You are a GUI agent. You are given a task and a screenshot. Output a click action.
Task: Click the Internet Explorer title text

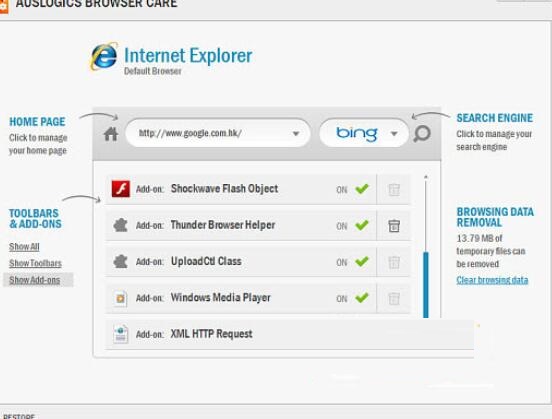point(188,56)
